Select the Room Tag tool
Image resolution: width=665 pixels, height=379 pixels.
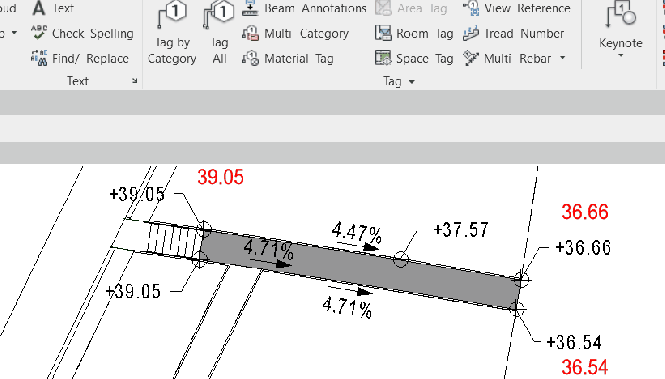tap(414, 33)
